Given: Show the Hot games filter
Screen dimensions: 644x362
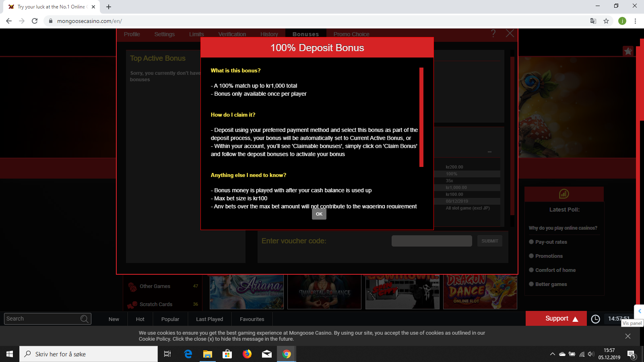Looking at the screenshot, I should (140, 319).
